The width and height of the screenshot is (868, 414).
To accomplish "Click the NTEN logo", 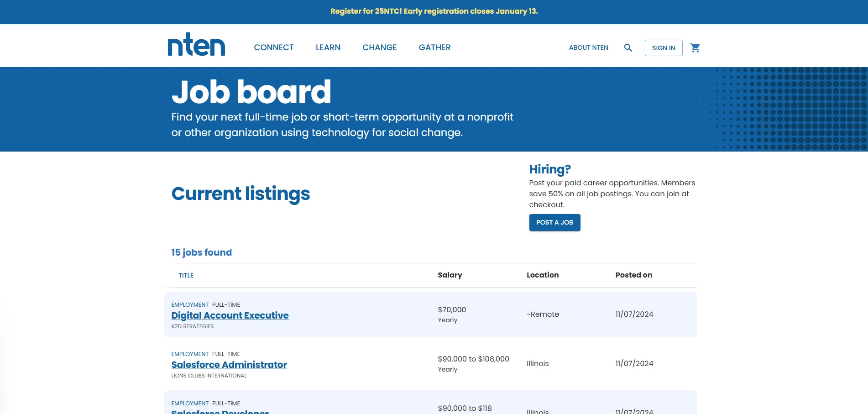I will pos(196,45).
